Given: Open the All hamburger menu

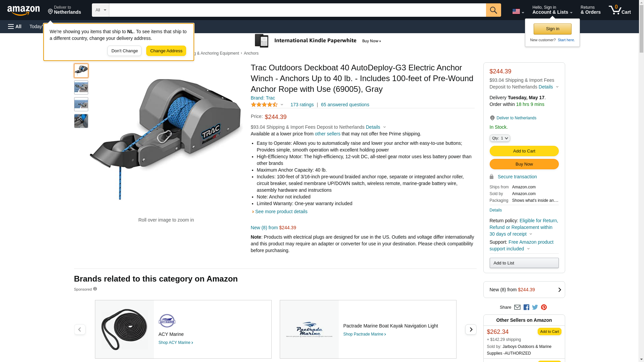Looking at the screenshot, I should (15, 26).
